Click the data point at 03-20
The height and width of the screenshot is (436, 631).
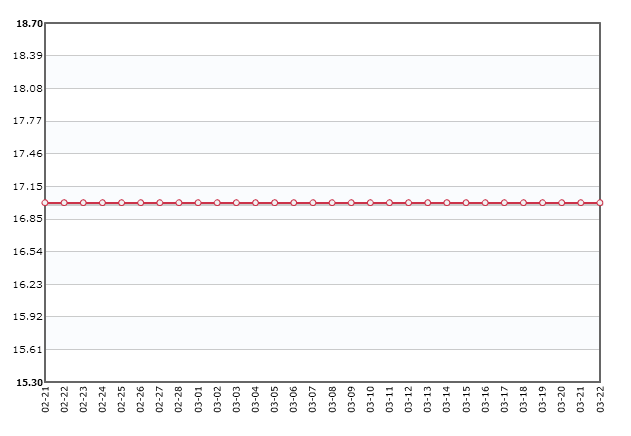[562, 203]
